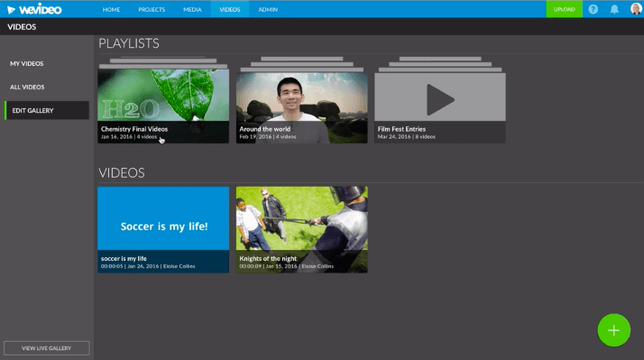This screenshot has height=360, width=644.
Task: Open the Knights of the night video
Action: (x=301, y=230)
